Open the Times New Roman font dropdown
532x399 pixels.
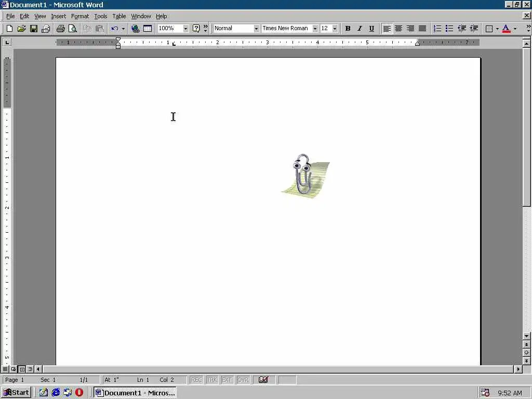[x=315, y=29]
